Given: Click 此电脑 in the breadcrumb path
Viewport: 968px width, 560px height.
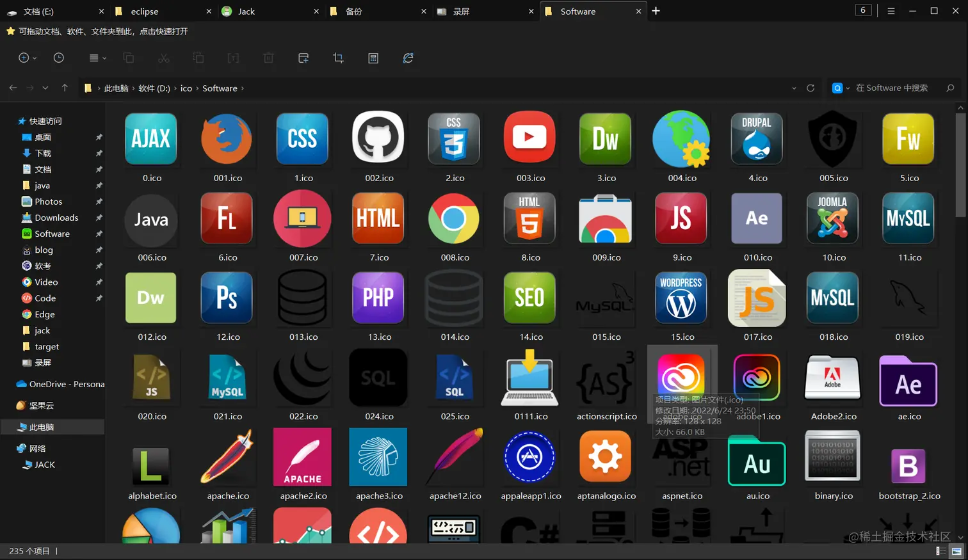Looking at the screenshot, I should [x=116, y=88].
